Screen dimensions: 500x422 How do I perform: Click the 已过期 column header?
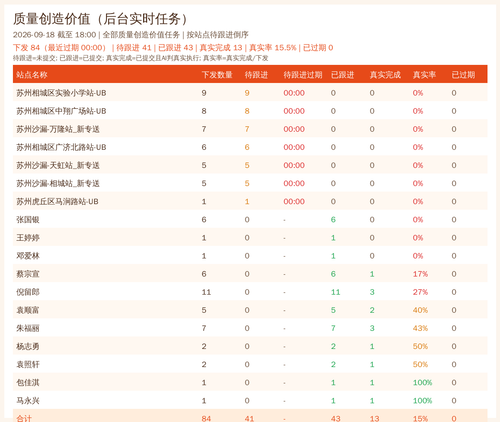463,75
